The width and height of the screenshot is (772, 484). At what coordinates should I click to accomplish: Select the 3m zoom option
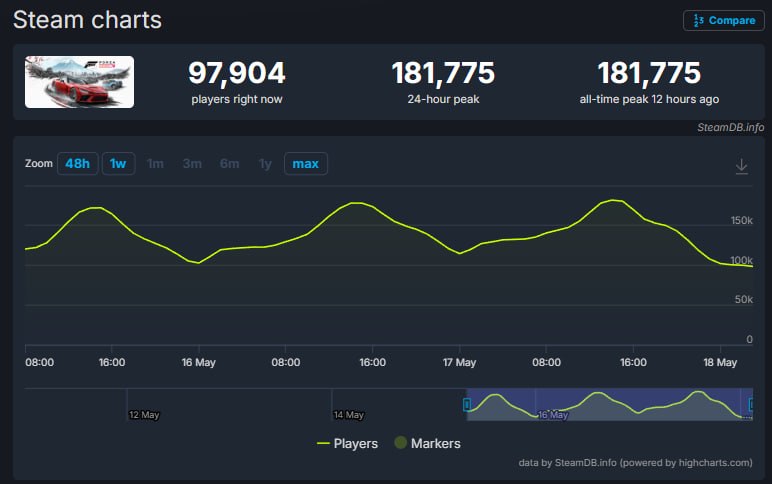[192, 163]
